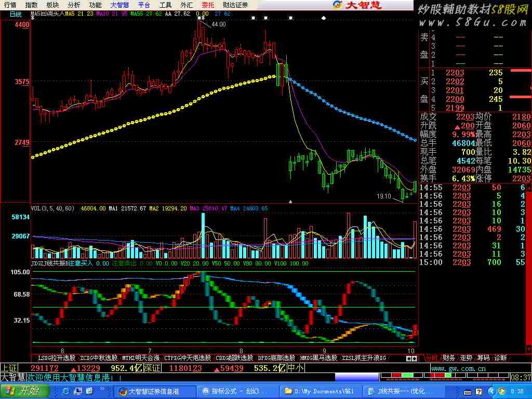The height and width of the screenshot is (399, 532).
Task: Switch to the 财务 side tab
Action: [x=448, y=357]
